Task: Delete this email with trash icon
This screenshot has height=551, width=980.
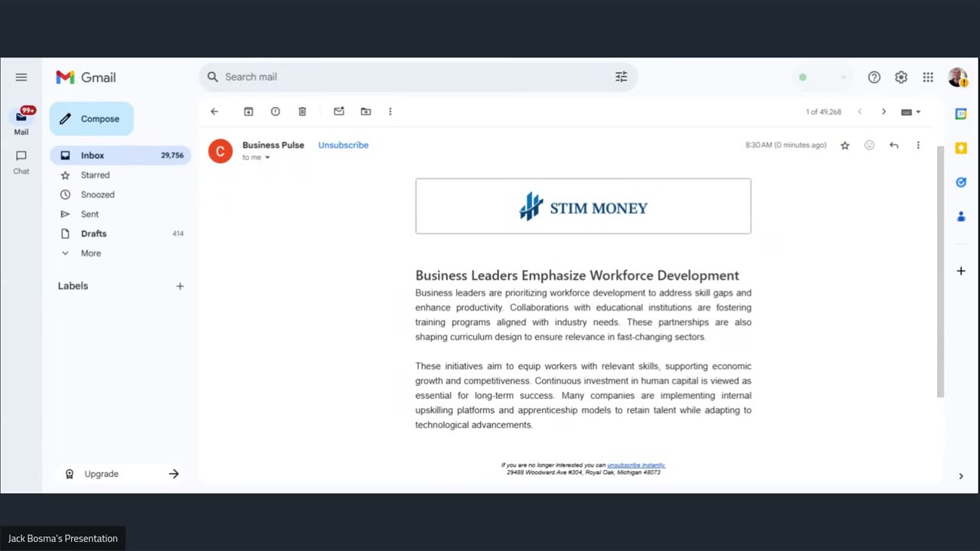Action: pyautogui.click(x=302, y=112)
